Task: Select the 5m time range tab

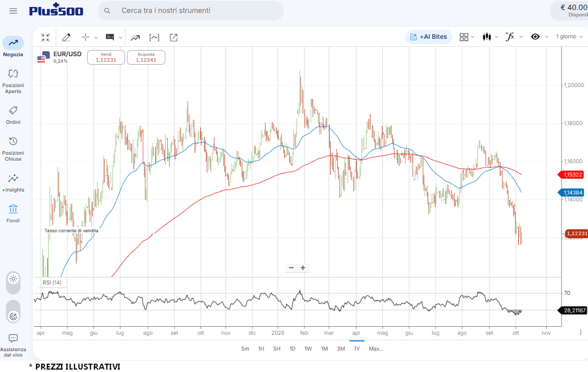Action: [245, 349]
